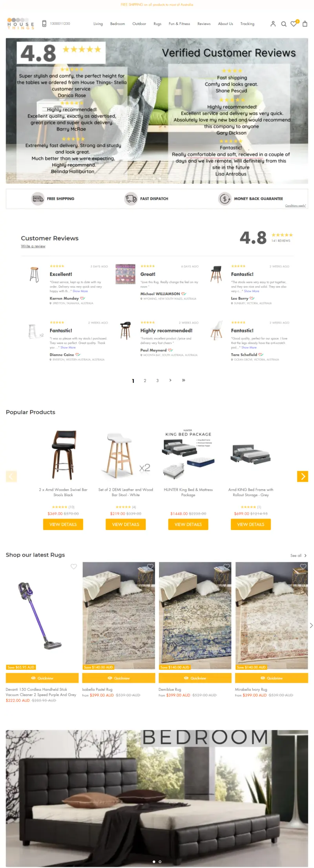The width and height of the screenshot is (314, 868).
Task: Click Write a review link
Action: tap(33, 246)
